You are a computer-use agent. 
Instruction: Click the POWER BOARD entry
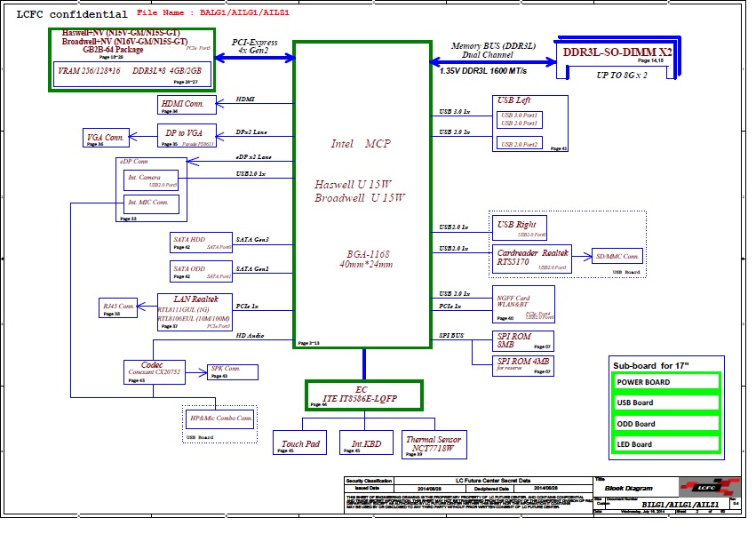coord(667,382)
